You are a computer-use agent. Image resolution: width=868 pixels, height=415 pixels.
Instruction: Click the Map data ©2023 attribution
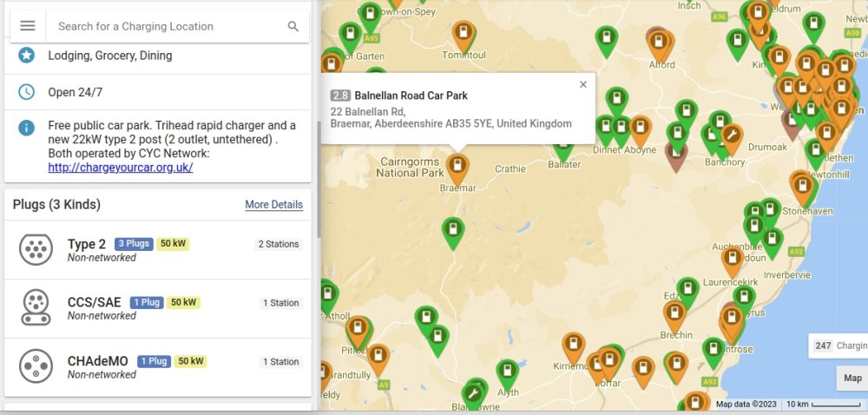click(x=746, y=405)
